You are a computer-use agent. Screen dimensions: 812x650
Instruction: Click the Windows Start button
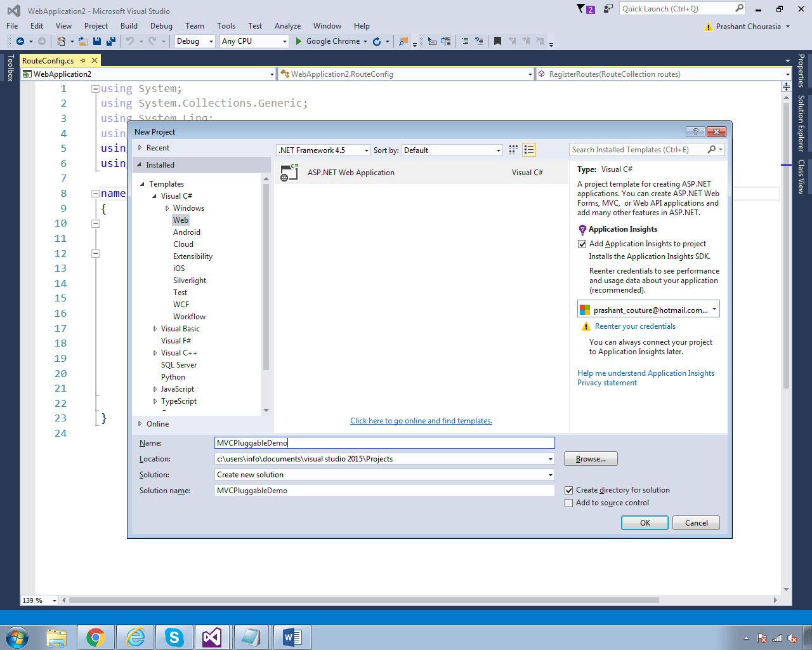[x=17, y=637]
